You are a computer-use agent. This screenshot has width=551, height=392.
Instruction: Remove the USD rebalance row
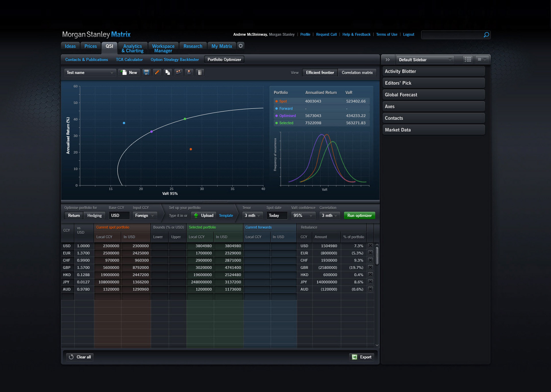coord(370,246)
